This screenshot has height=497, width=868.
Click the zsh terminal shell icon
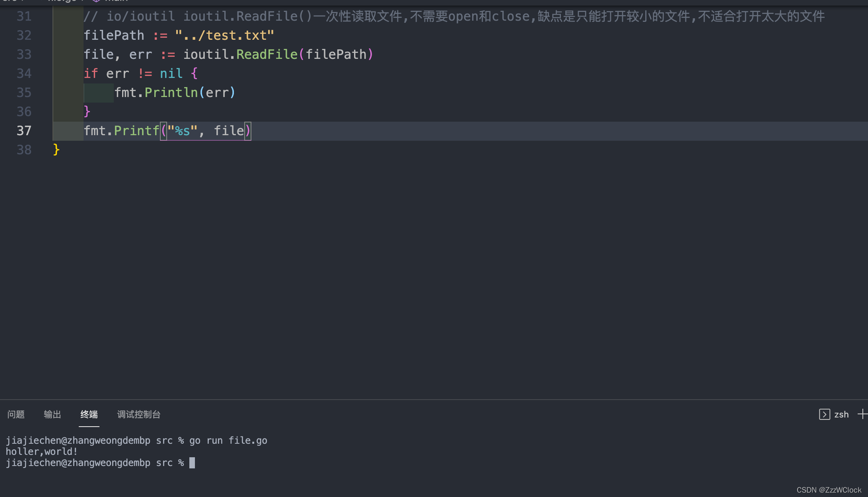tap(824, 414)
